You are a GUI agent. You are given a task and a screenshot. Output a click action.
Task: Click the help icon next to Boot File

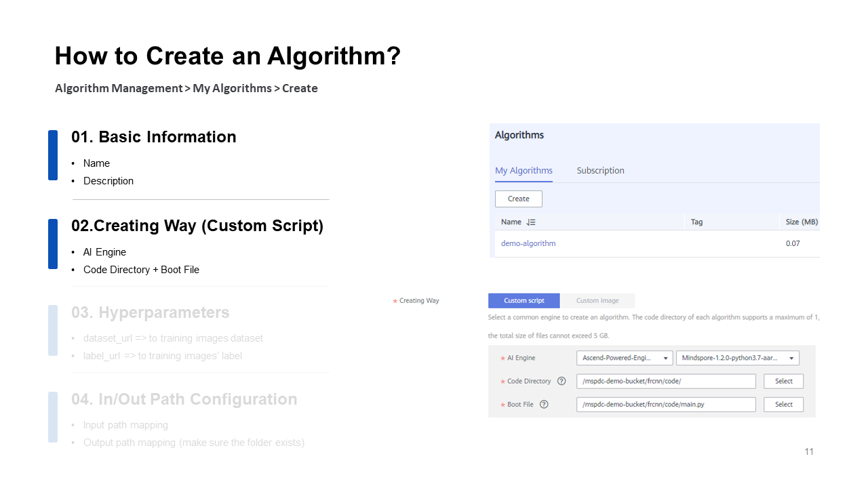click(x=544, y=405)
